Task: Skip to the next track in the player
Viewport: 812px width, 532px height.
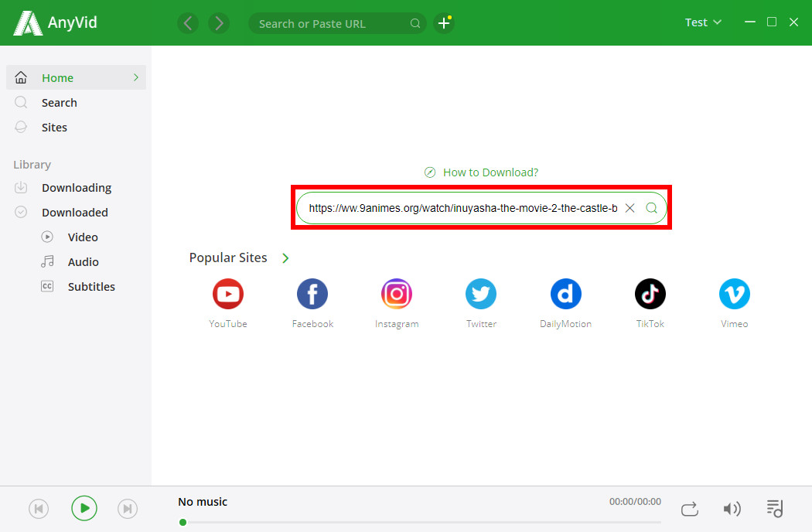Action: coord(128,509)
